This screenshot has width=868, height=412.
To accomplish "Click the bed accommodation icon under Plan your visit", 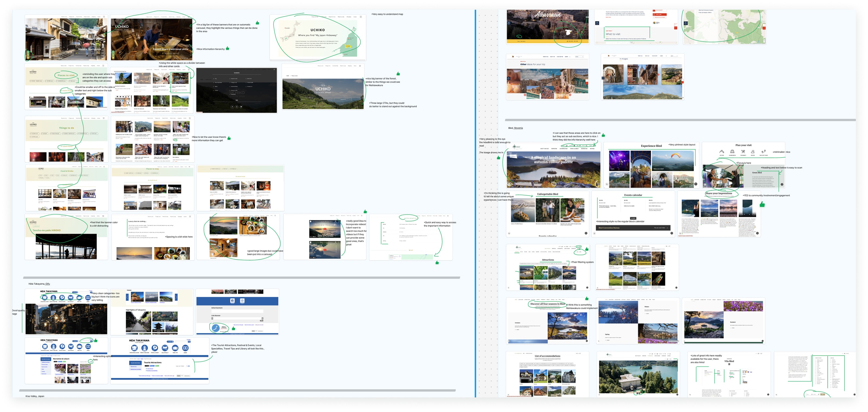I will (x=732, y=152).
